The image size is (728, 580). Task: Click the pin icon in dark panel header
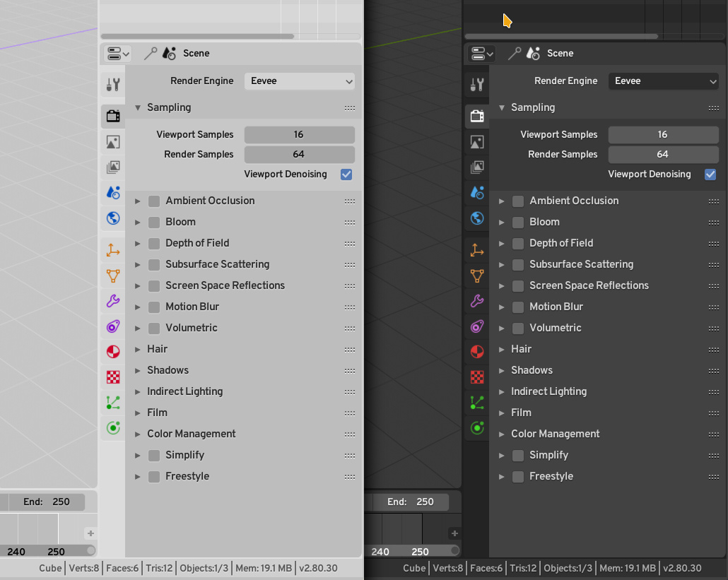[514, 54]
